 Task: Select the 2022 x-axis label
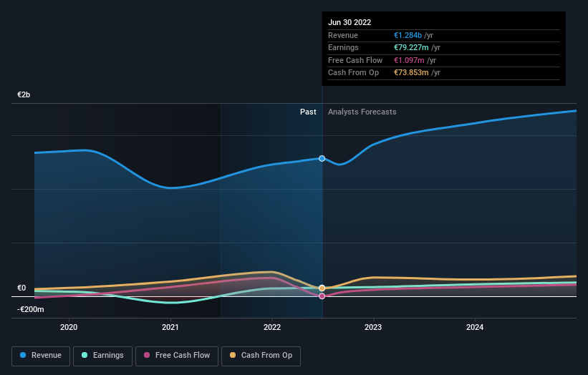pyautogui.click(x=272, y=328)
